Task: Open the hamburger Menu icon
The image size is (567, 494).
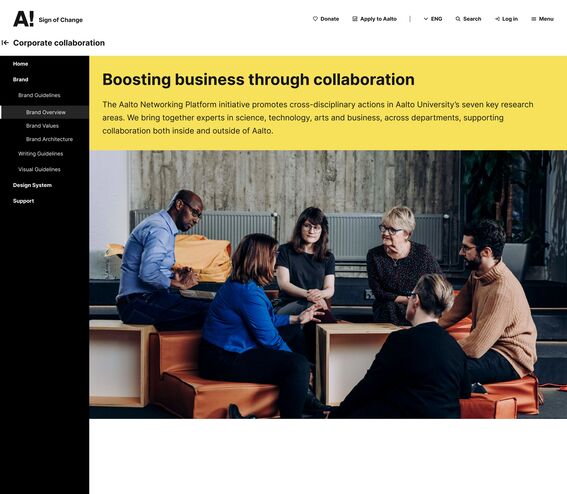Action: (534, 19)
